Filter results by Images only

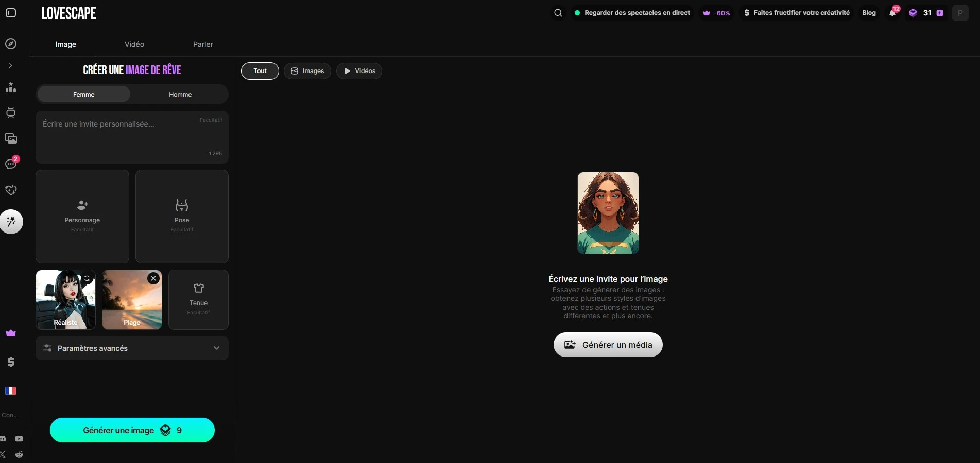click(x=307, y=71)
